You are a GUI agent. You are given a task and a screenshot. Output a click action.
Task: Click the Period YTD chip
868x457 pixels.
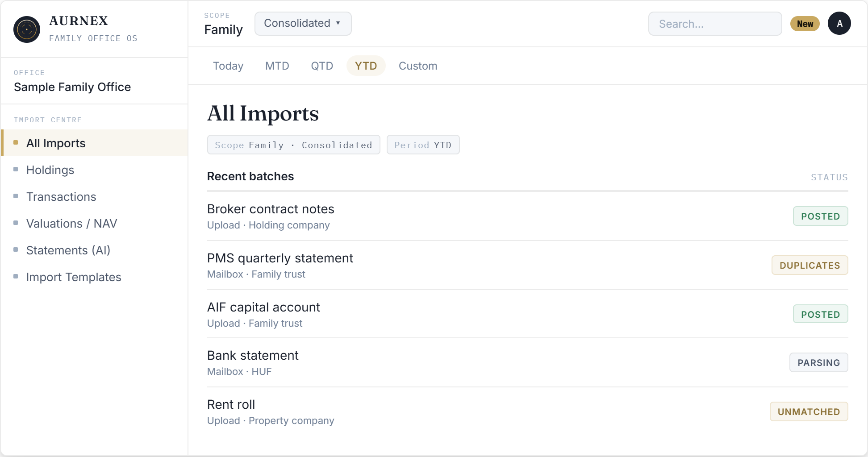423,145
